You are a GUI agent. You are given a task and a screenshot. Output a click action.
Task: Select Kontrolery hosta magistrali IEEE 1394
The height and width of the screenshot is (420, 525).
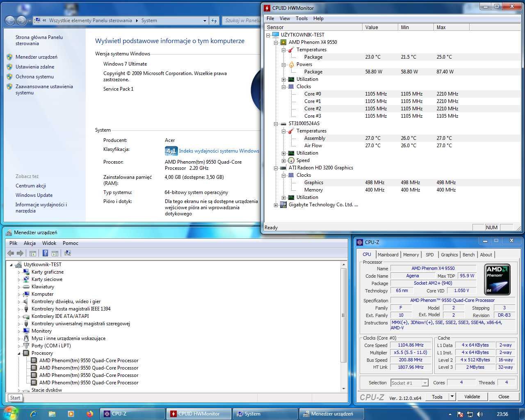click(71, 309)
